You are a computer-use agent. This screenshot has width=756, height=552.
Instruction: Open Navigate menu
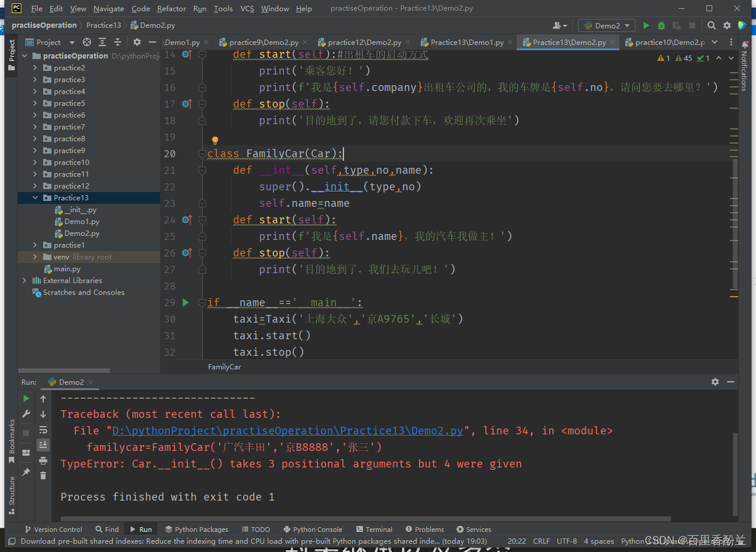point(109,8)
